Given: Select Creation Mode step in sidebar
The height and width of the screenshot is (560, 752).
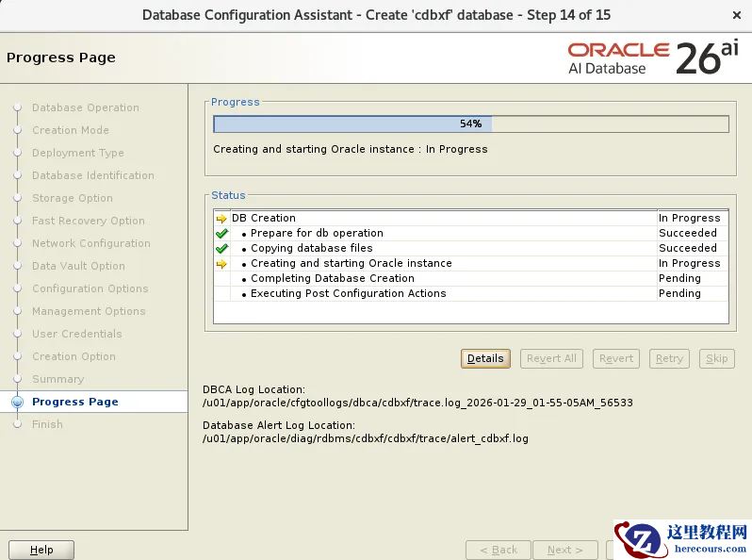Looking at the screenshot, I should [x=71, y=130].
